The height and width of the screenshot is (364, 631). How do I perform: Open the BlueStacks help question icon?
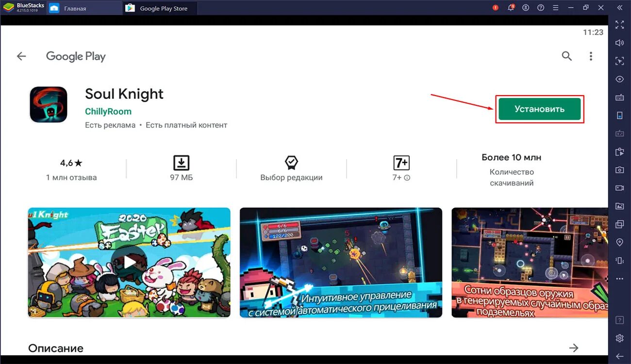pyautogui.click(x=541, y=8)
